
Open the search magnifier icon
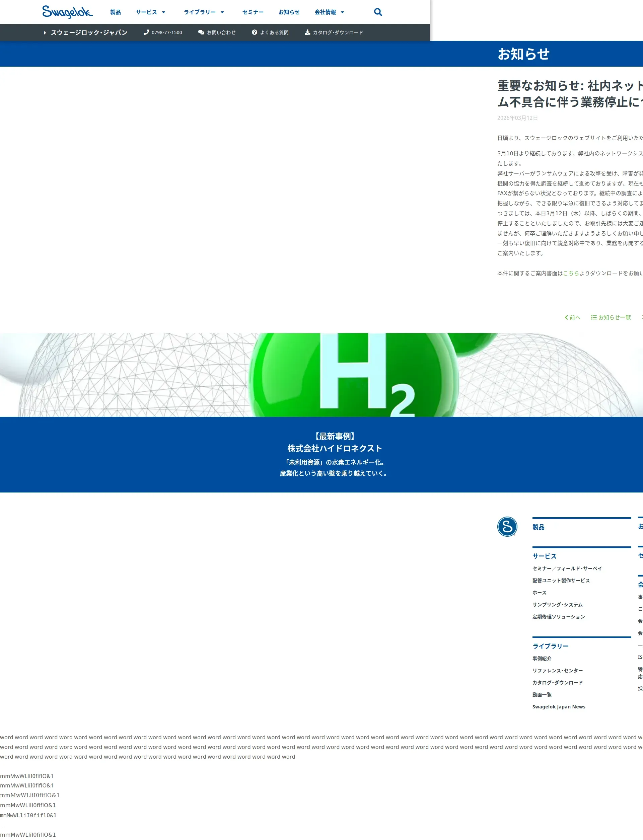[x=378, y=12]
